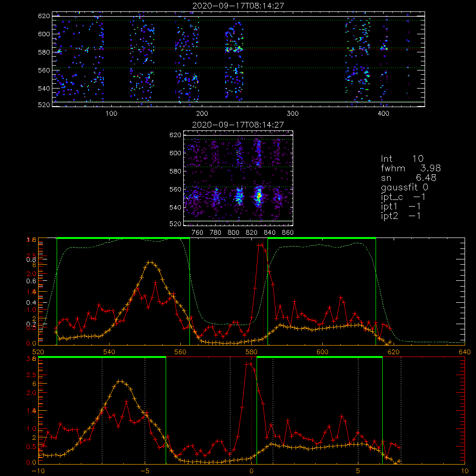Click y-axis label 540 on top plot
476x476 pixels.
(44, 89)
